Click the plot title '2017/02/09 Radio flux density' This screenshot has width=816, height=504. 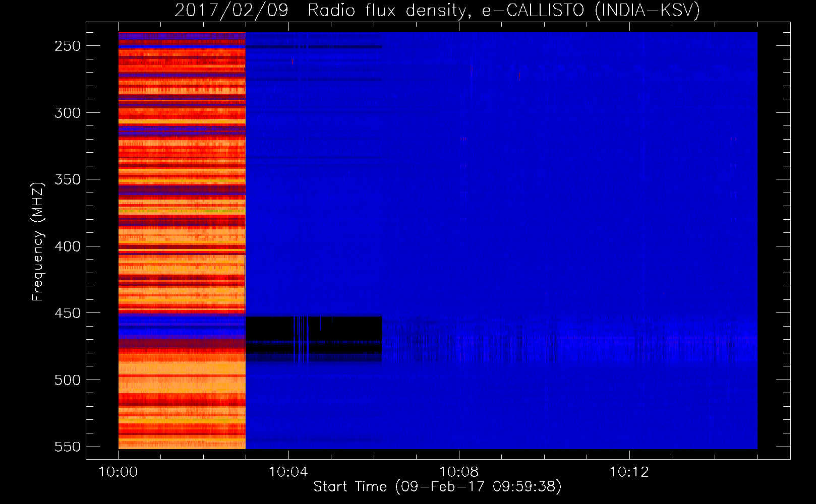437,11
